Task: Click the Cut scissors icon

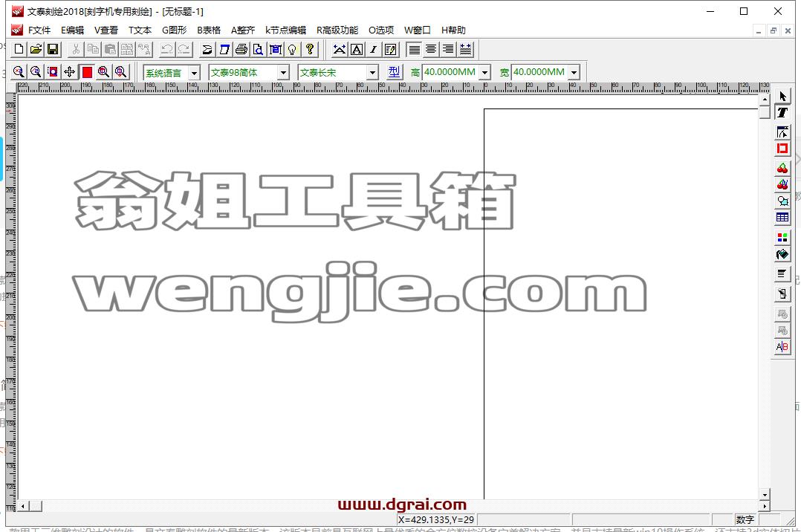Action: pyautogui.click(x=76, y=50)
